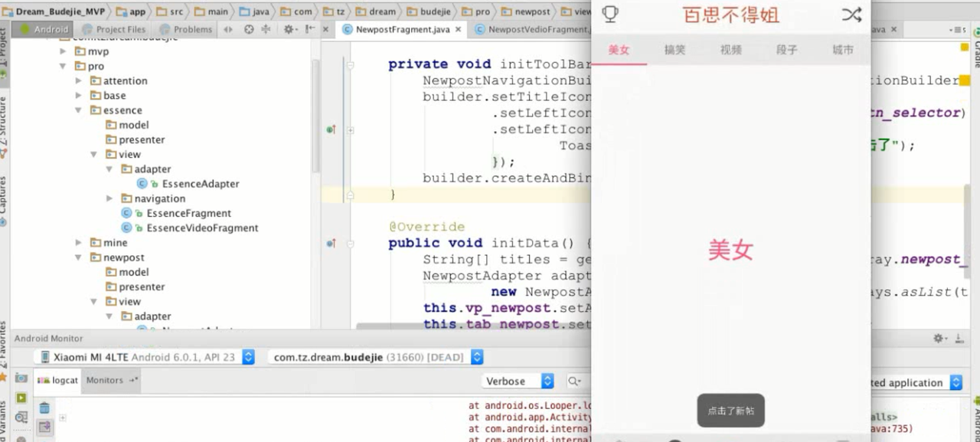Viewport: 980px width, 442px height.
Task: Select the presenter folder under newpost
Action: click(x=135, y=286)
